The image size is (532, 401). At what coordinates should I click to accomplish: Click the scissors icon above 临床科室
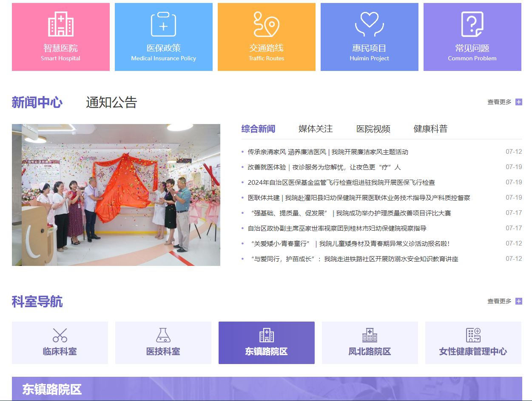point(60,335)
